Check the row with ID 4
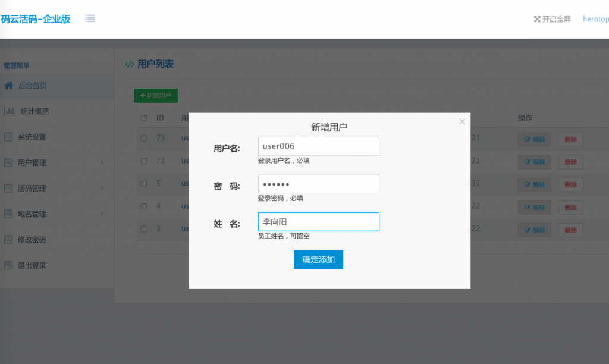Viewport: 609px width, 364px height. [x=144, y=206]
